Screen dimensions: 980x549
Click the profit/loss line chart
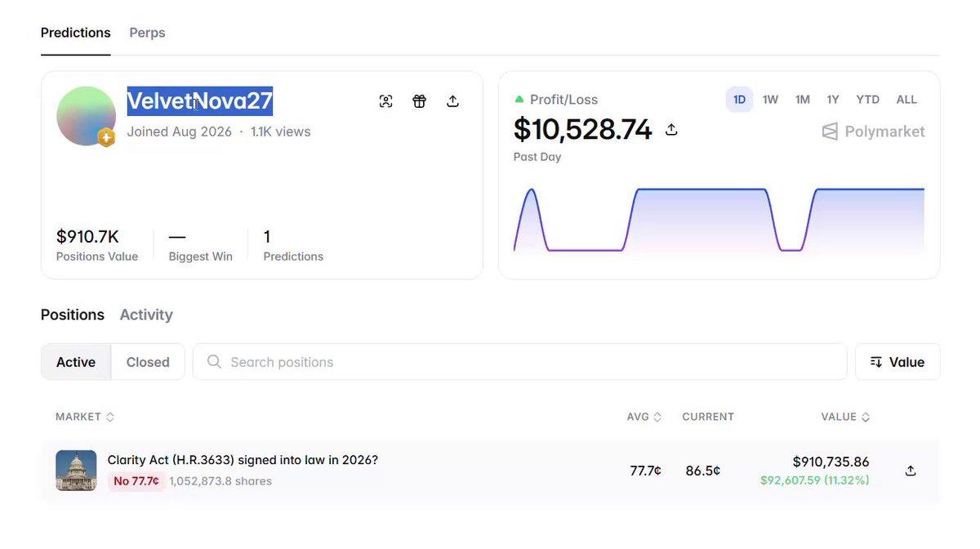(719, 220)
